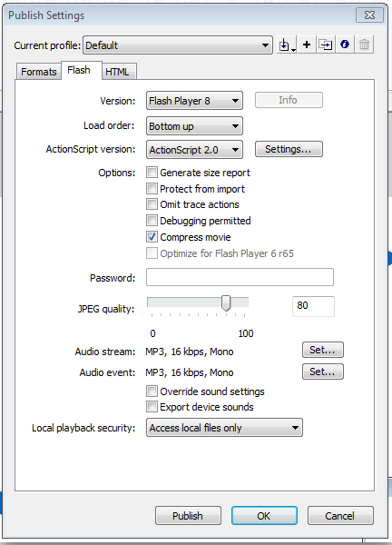
Task: Switch to the HTML tab
Action: [x=117, y=72]
